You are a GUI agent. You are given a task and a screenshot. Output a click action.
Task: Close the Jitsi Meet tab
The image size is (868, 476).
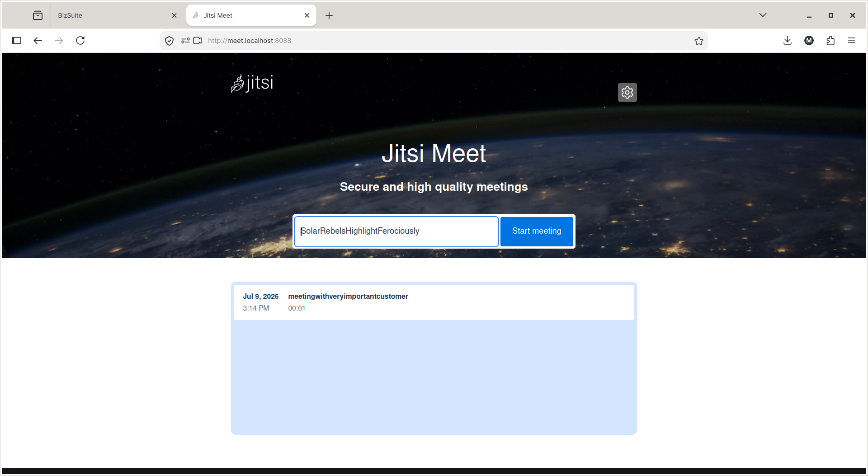(307, 15)
